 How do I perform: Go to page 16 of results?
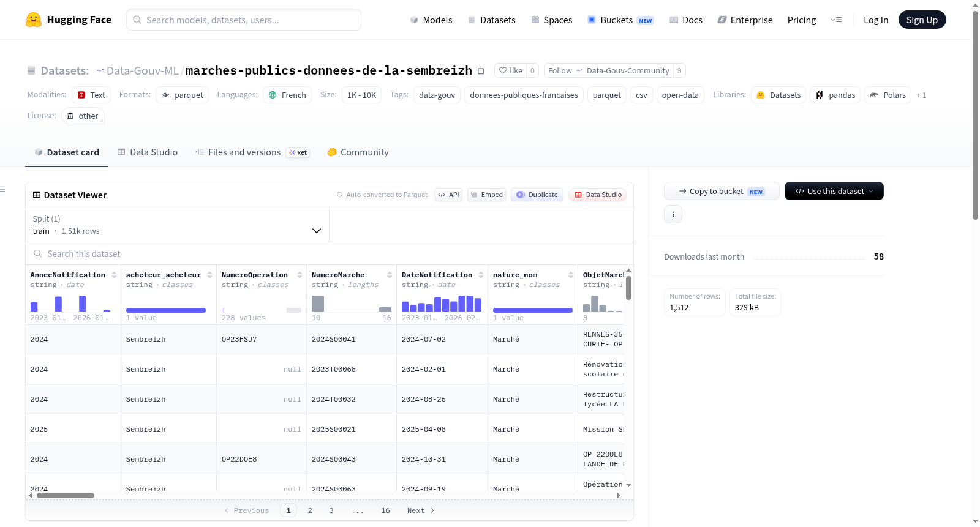[x=385, y=510]
